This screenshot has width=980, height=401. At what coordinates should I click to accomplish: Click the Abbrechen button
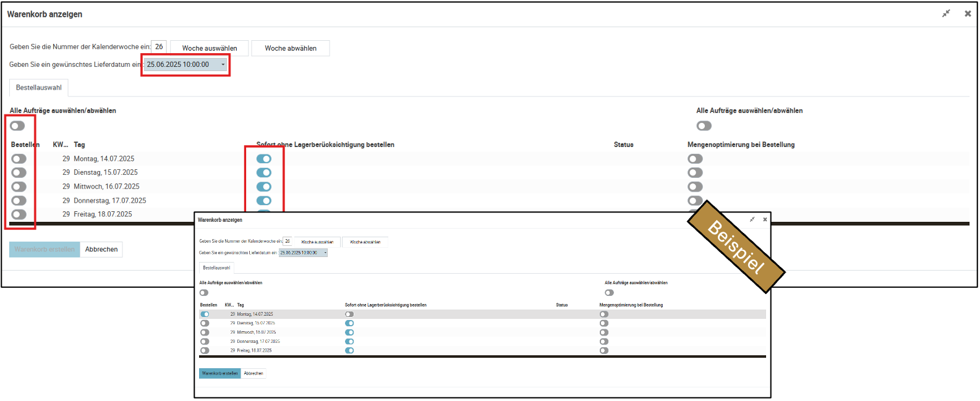tap(101, 250)
